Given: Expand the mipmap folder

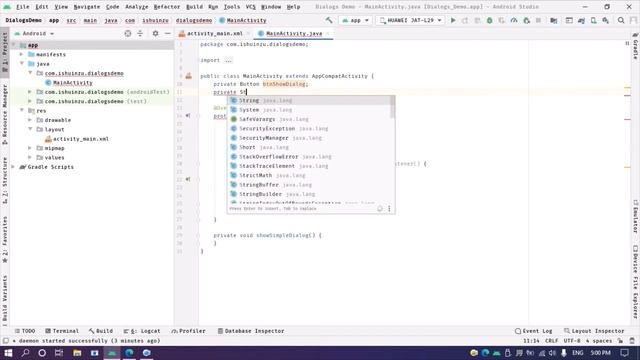Looking at the screenshot, I should pyautogui.click(x=30, y=148).
